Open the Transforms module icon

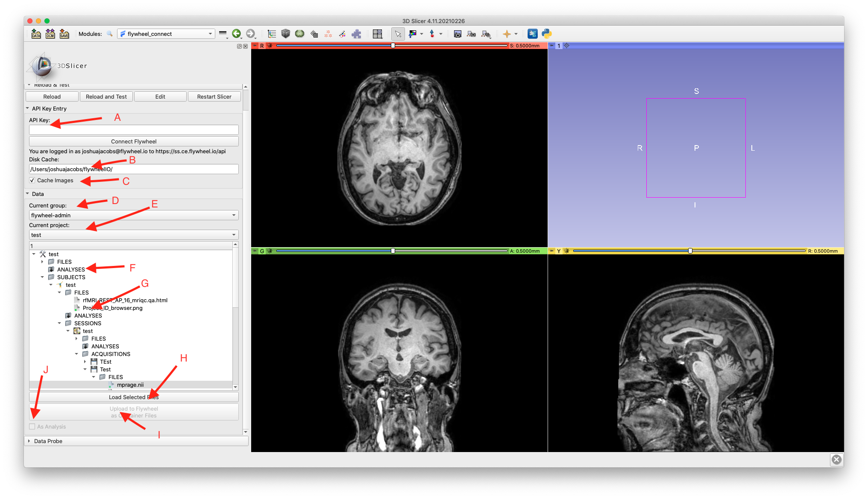coord(314,34)
